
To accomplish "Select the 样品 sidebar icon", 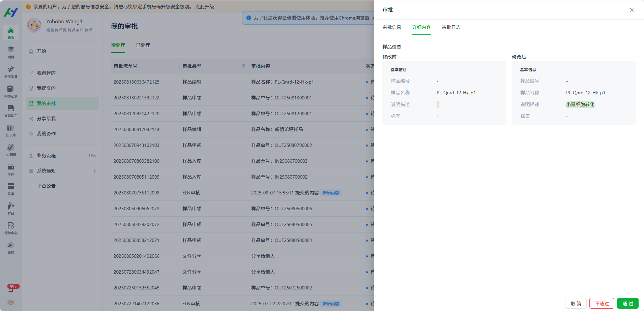I will (x=10, y=208).
